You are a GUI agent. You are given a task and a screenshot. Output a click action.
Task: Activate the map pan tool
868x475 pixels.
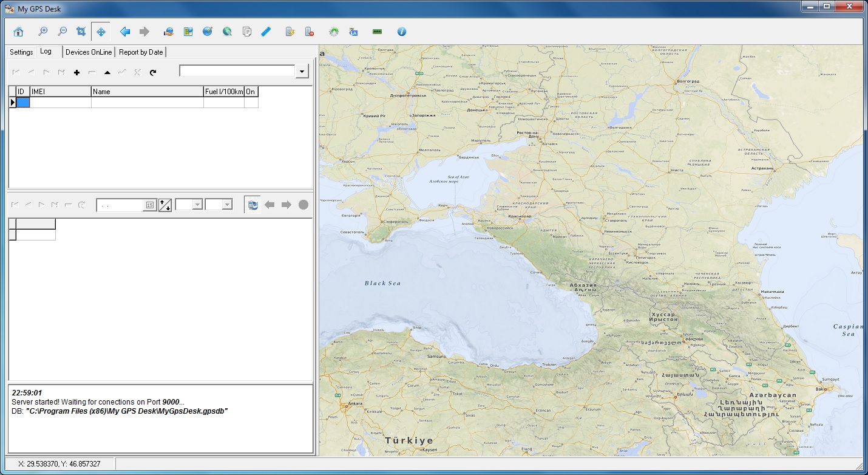tap(101, 31)
